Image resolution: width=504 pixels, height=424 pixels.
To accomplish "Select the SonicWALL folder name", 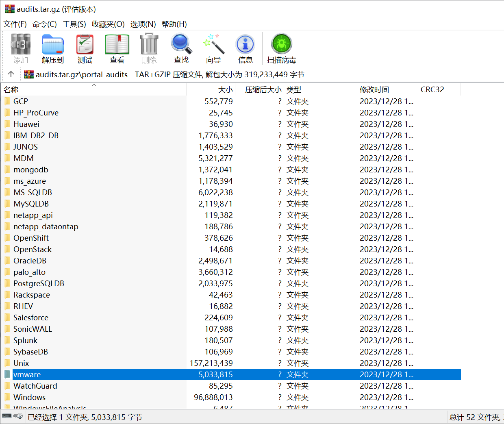I will 33,329.
